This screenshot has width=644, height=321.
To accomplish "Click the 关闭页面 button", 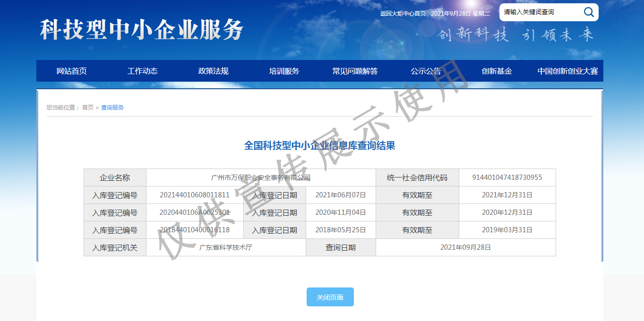I will (x=330, y=297).
